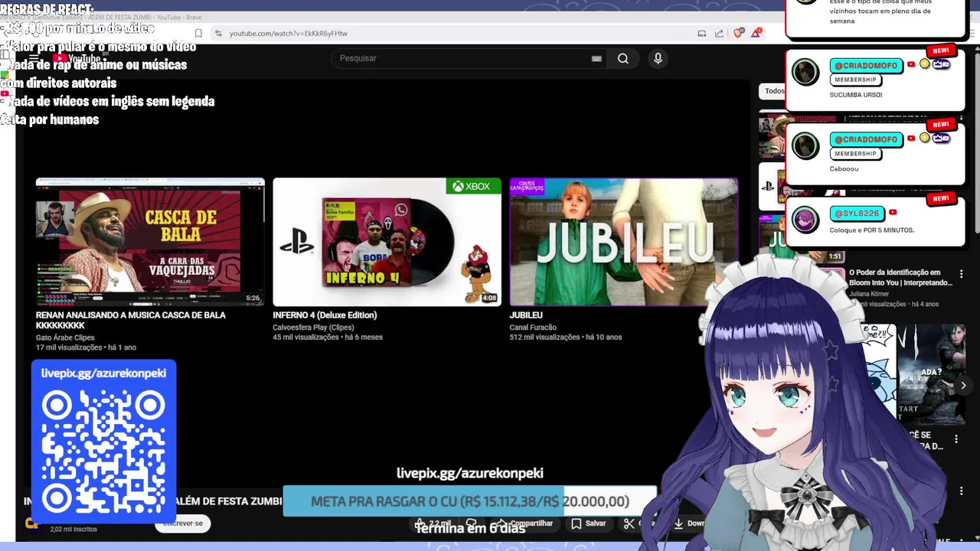Open the Canal Furacão channel link
The width and height of the screenshot is (980, 551).
(533, 328)
